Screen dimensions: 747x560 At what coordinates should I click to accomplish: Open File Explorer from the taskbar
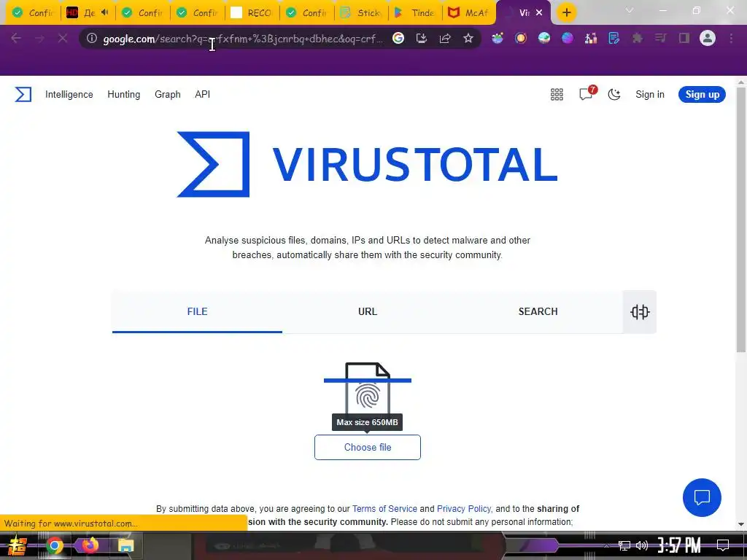pos(125,545)
